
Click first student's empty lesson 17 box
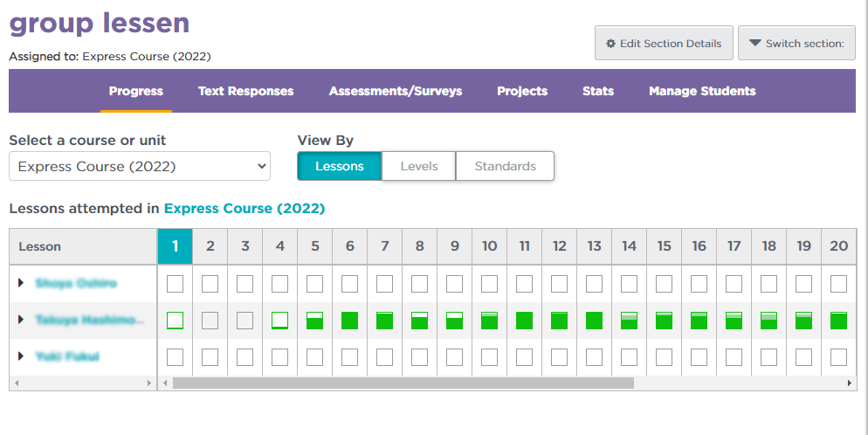[734, 284]
